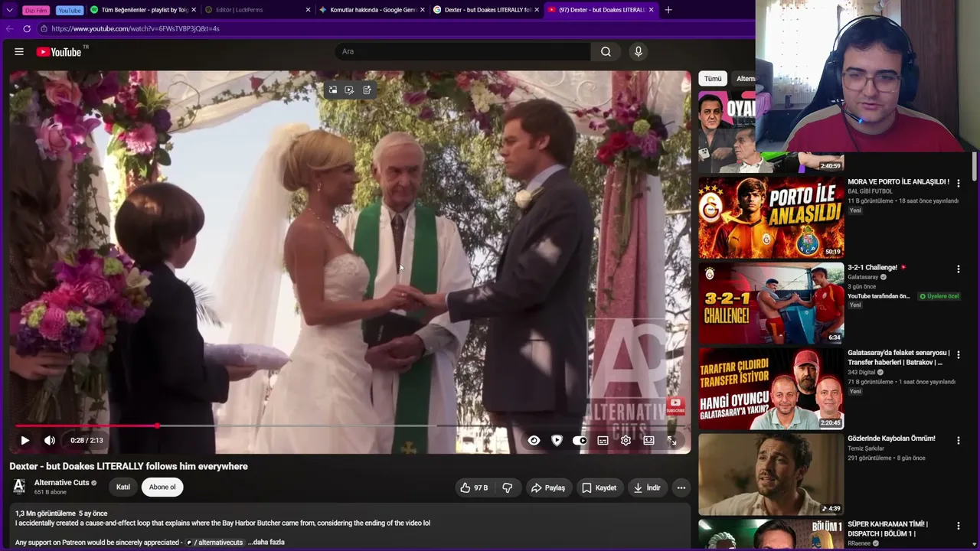Image resolution: width=980 pixels, height=551 pixels.
Task: Seek on the red video progress bar
Action: pyautogui.click(x=350, y=425)
